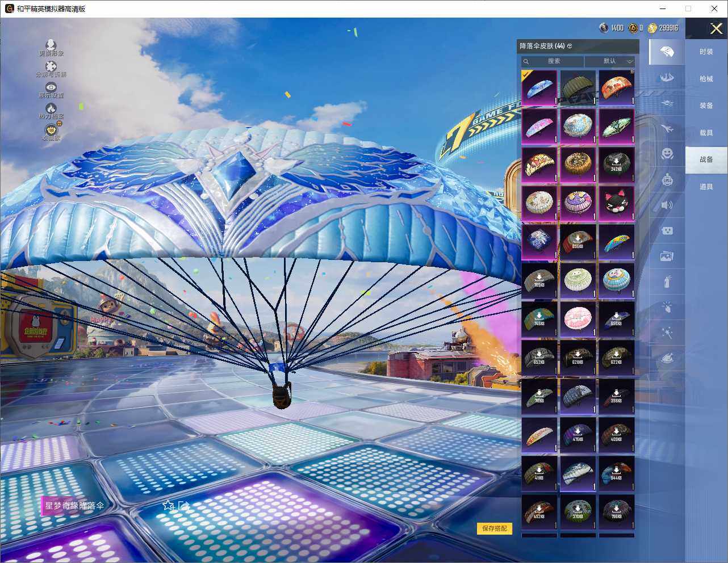Select the rainbow striped parachute thumbnail
Viewport: 728px width, 563px height.
pos(616,241)
